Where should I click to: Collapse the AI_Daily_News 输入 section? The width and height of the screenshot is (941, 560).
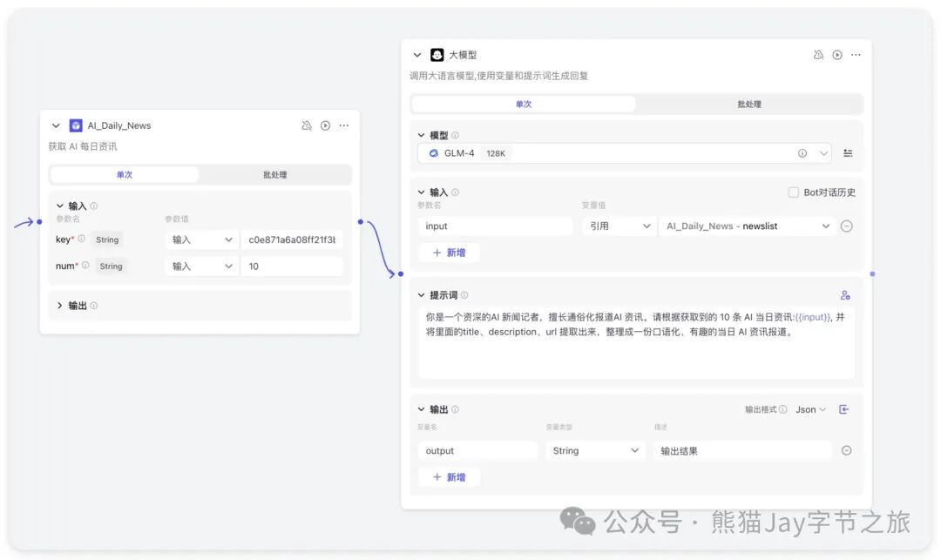[x=60, y=206]
